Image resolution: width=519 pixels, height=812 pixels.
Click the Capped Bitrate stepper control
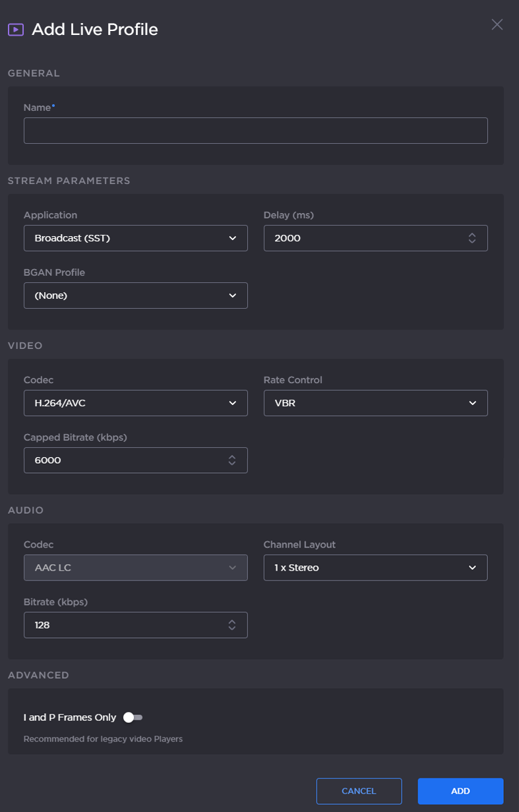(x=232, y=460)
